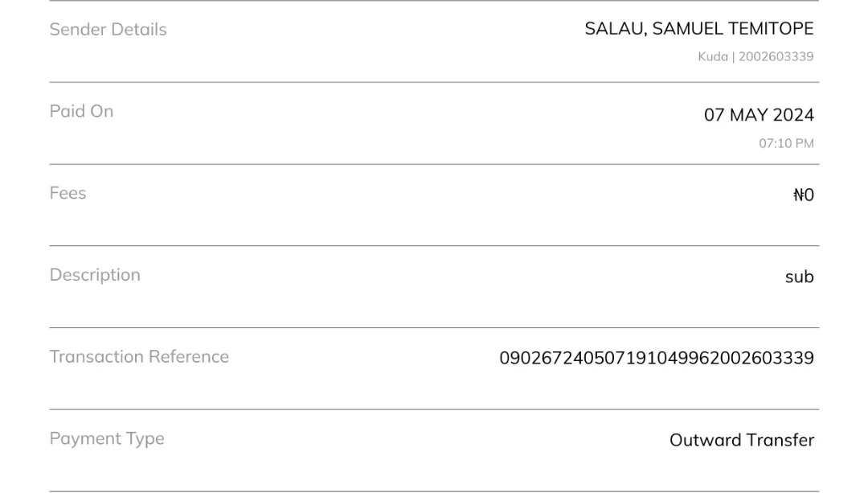Click the Sender Details label

[x=108, y=29]
